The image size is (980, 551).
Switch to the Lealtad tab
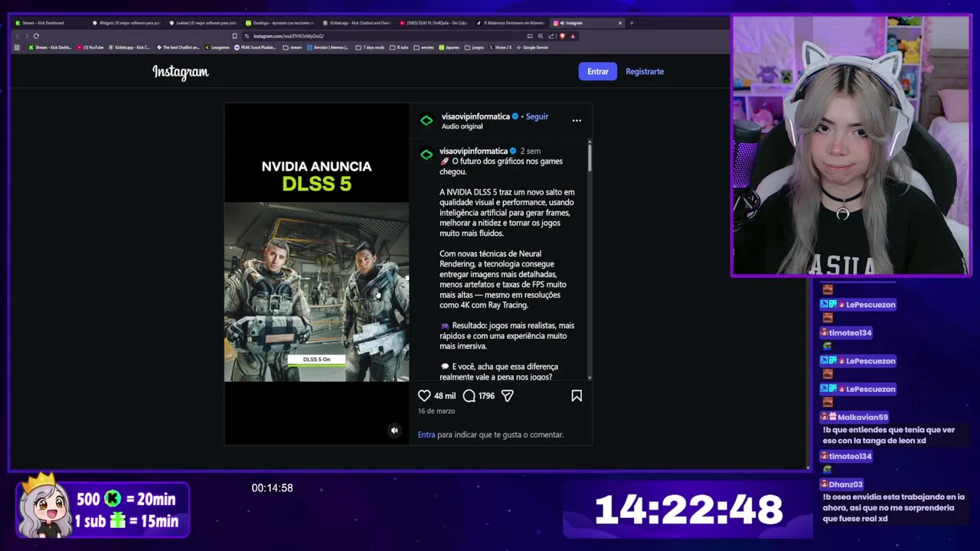coord(202,23)
